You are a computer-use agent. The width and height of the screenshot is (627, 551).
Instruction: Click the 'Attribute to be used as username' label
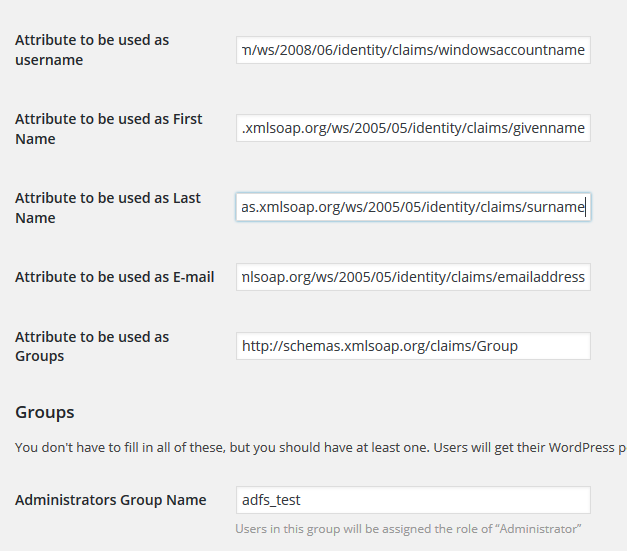coord(92,50)
